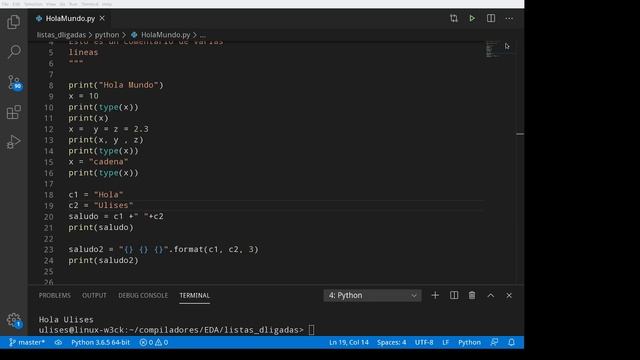This screenshot has width=640, height=360.
Task: Split the terminal
Action: coord(454,295)
